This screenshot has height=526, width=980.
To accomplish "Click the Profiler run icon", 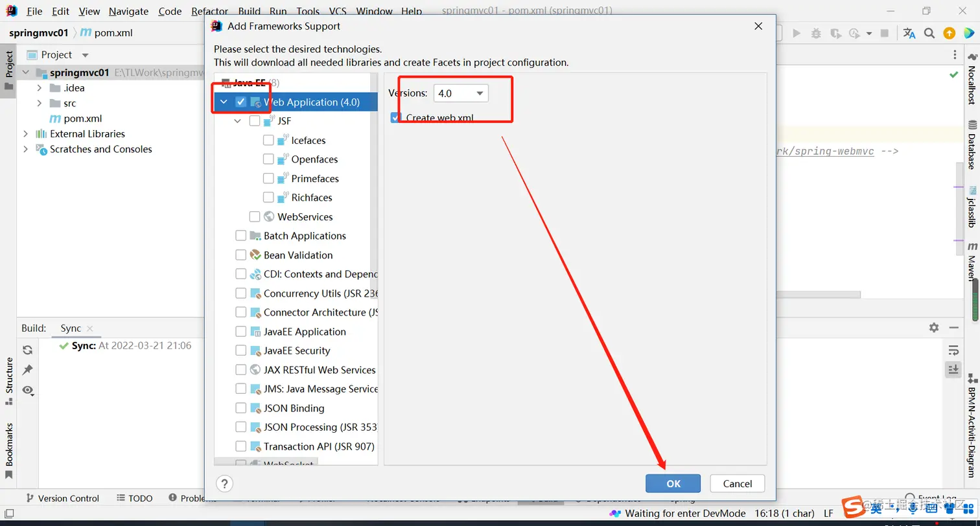I will [856, 33].
